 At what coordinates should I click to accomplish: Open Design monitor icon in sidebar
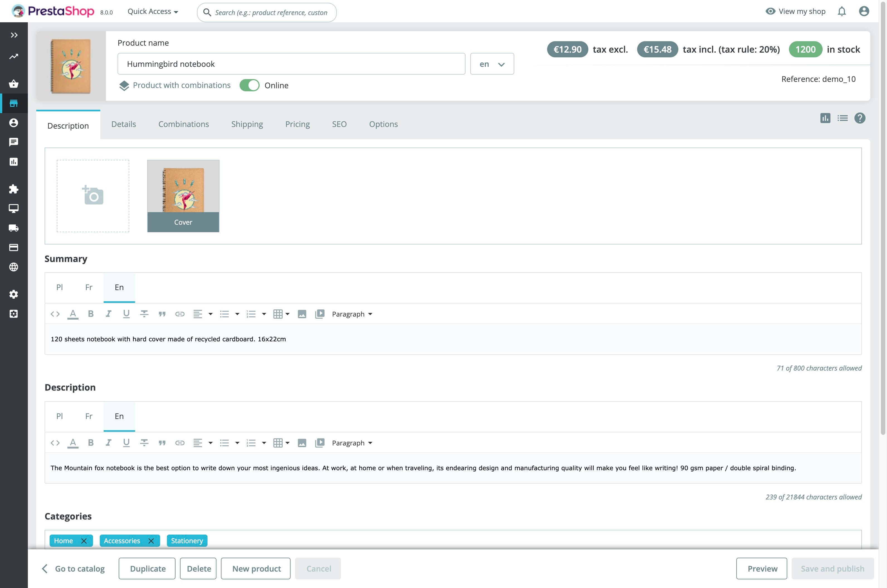(x=14, y=208)
